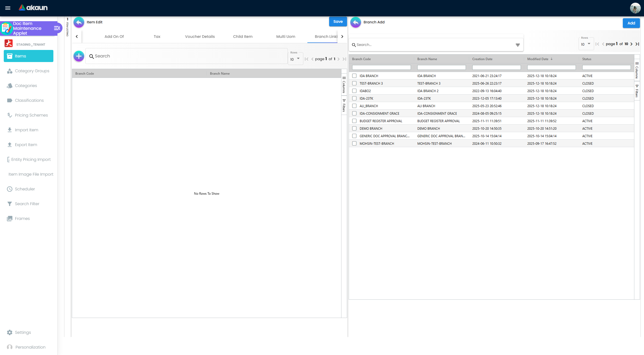Click the round plus add-branch icon
Screen dimensions: 644x355
tap(79, 56)
